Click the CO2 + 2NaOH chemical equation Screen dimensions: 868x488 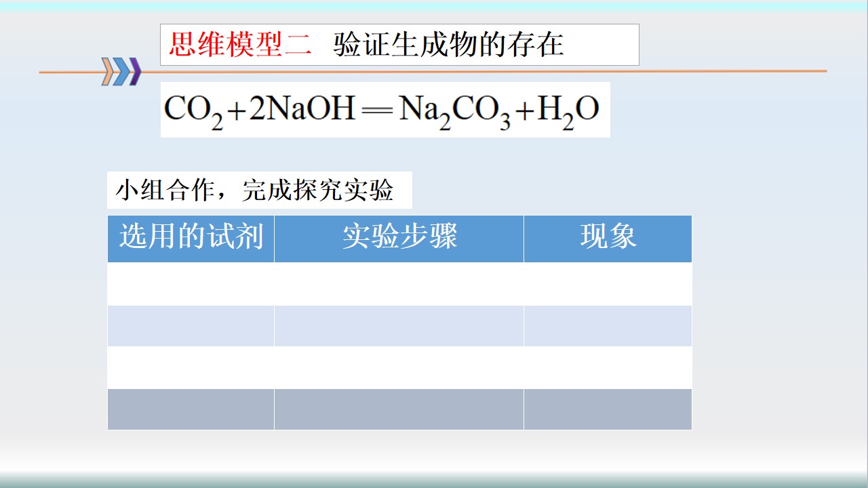click(x=384, y=110)
